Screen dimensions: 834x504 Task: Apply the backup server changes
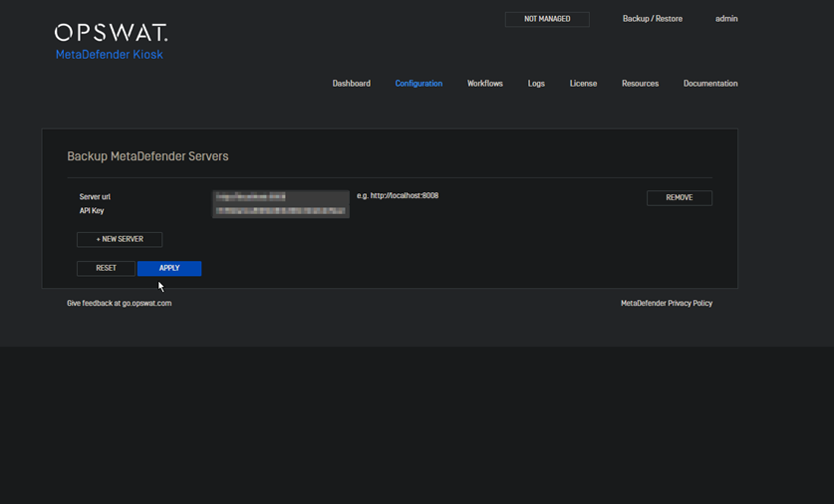point(169,269)
